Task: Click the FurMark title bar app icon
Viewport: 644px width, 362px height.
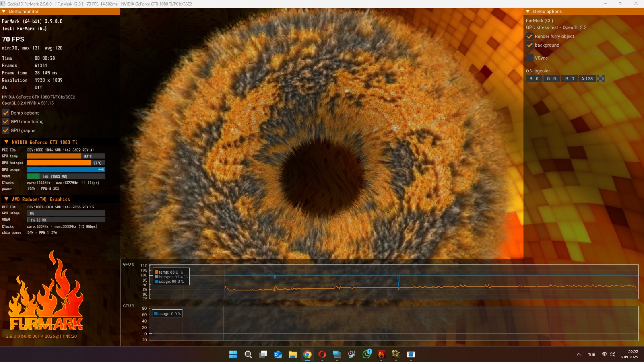Action: pyautogui.click(x=3, y=4)
